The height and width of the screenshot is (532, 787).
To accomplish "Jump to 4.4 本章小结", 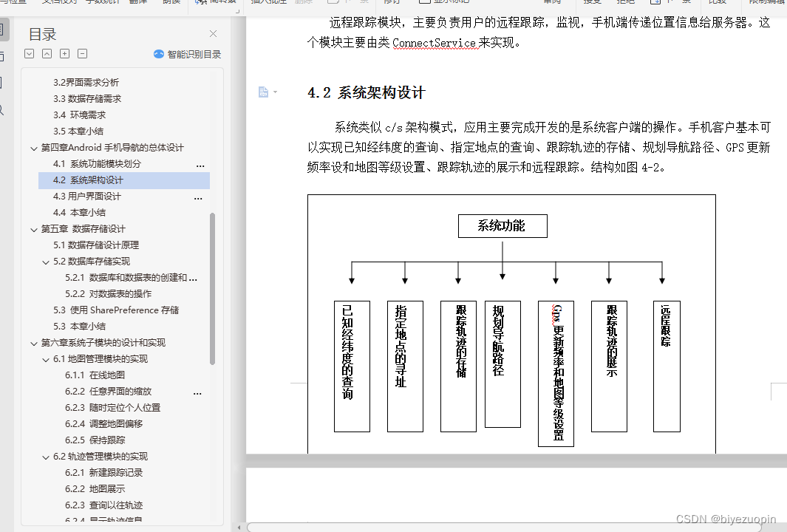I will (x=79, y=213).
